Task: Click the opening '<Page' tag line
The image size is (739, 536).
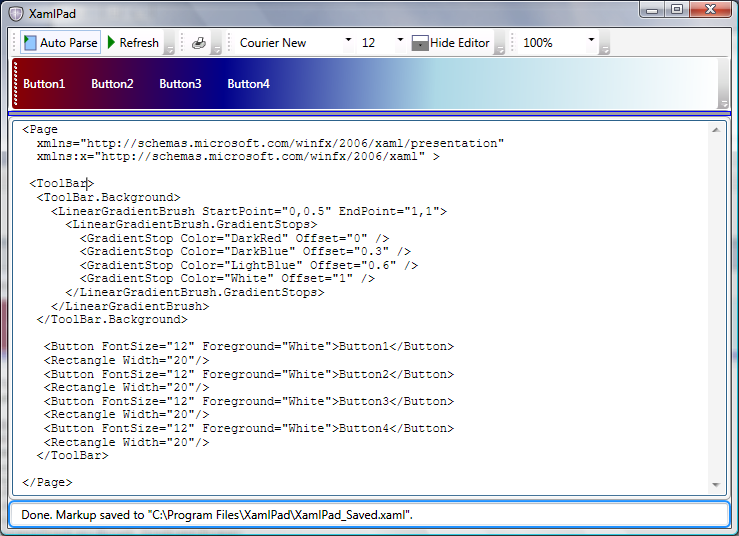Action: pos(40,129)
